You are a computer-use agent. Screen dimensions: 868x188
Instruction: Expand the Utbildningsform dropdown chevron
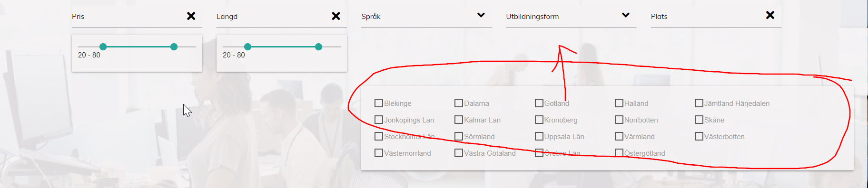626,15
